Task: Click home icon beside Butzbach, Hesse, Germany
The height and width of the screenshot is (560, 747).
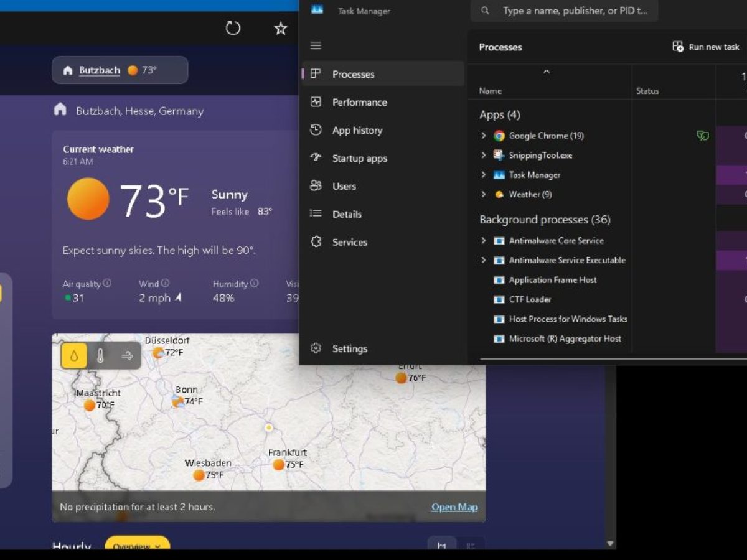Action: [60, 110]
